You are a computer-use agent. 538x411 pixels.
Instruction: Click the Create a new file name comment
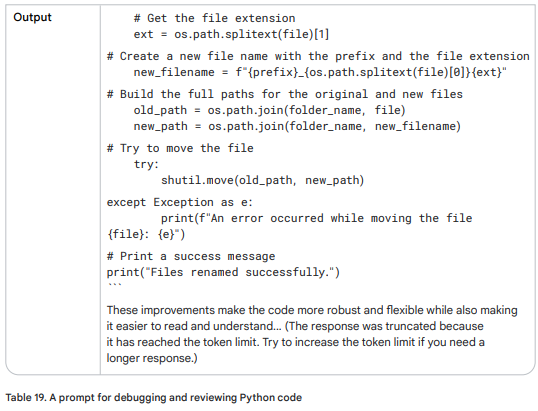tap(318, 56)
